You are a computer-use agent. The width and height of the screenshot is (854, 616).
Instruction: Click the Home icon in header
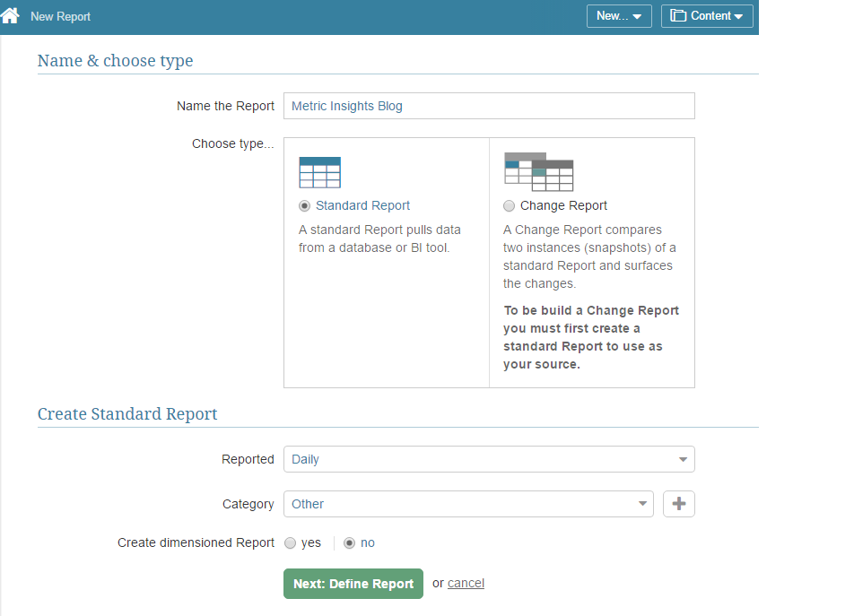(10, 16)
